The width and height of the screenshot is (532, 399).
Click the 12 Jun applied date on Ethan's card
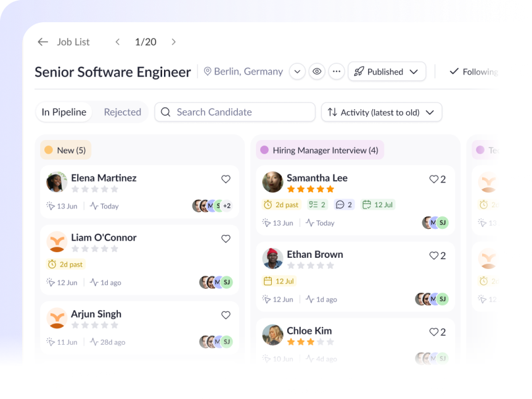point(278,300)
